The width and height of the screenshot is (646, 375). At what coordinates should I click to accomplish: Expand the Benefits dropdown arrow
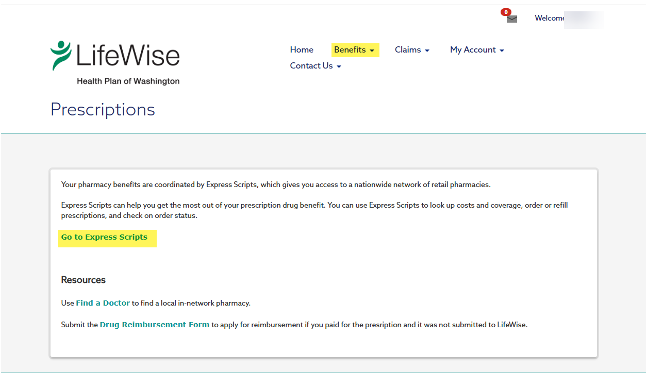372,51
